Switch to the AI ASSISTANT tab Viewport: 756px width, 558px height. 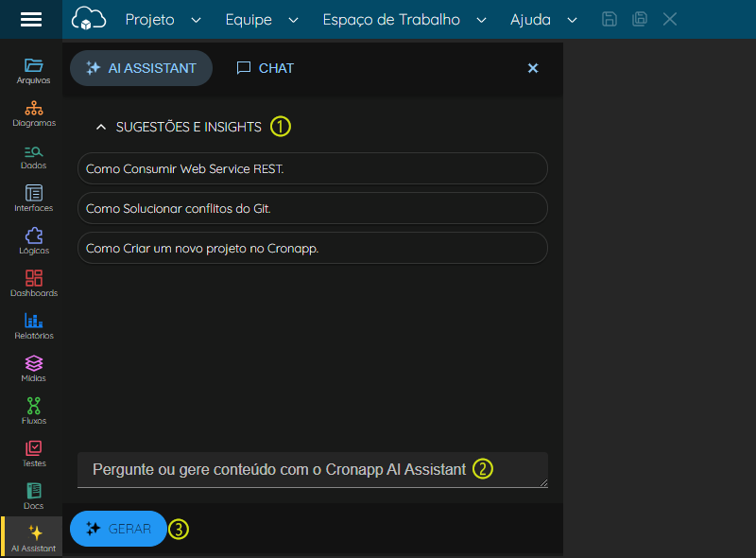tap(141, 68)
